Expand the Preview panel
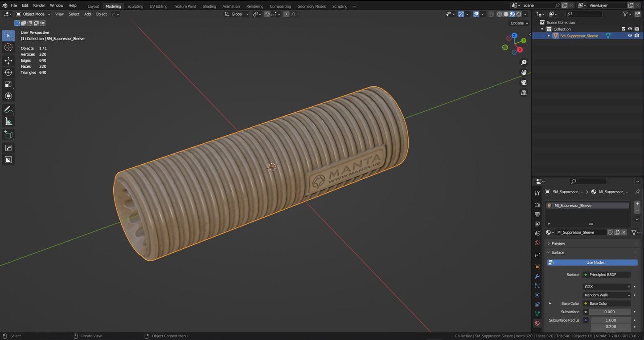The height and width of the screenshot is (340, 644). coord(558,243)
